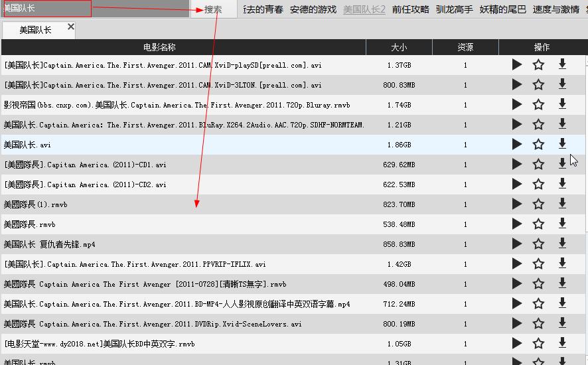Download the 498.04MB 清晰TS無字 rmvb
The image size is (588, 365).
(562, 283)
